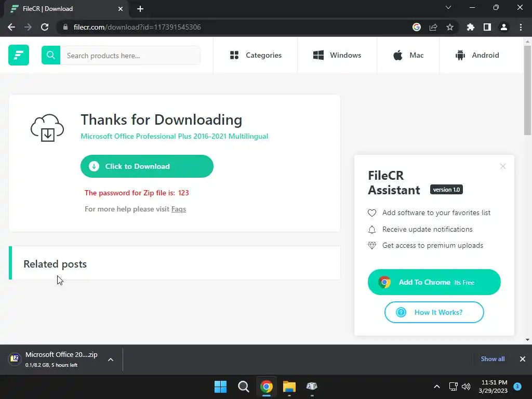Open File Explorer from the taskbar
532x399 pixels.
[x=289, y=387]
